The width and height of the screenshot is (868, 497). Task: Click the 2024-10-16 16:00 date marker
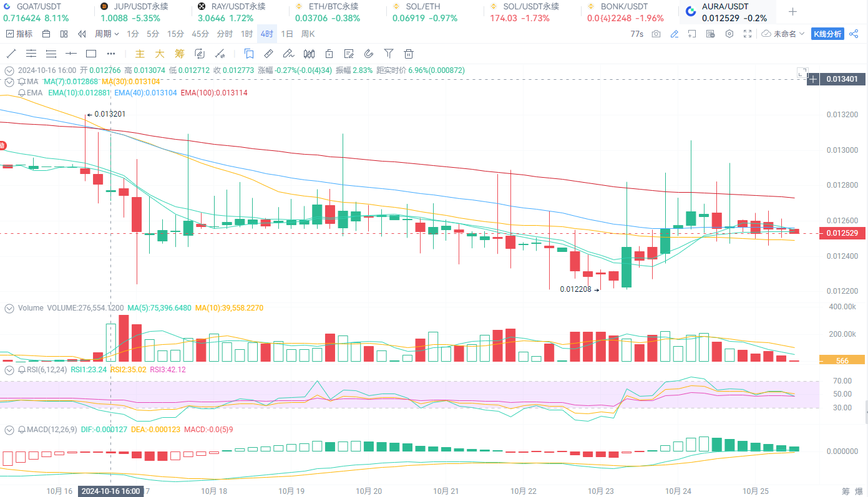pos(111,491)
